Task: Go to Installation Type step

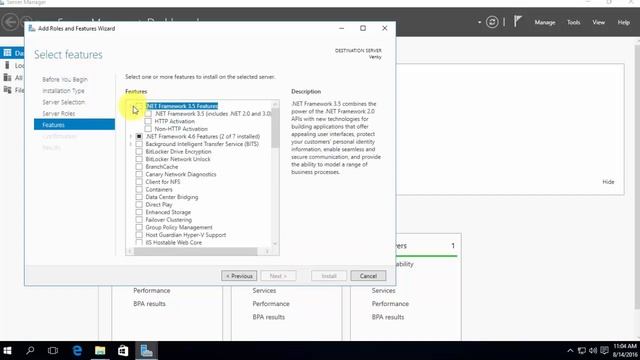Action: [63, 91]
